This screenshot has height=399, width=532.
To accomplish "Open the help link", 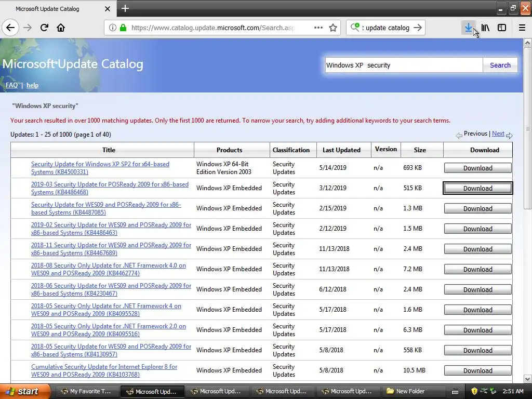I will coord(32,85).
